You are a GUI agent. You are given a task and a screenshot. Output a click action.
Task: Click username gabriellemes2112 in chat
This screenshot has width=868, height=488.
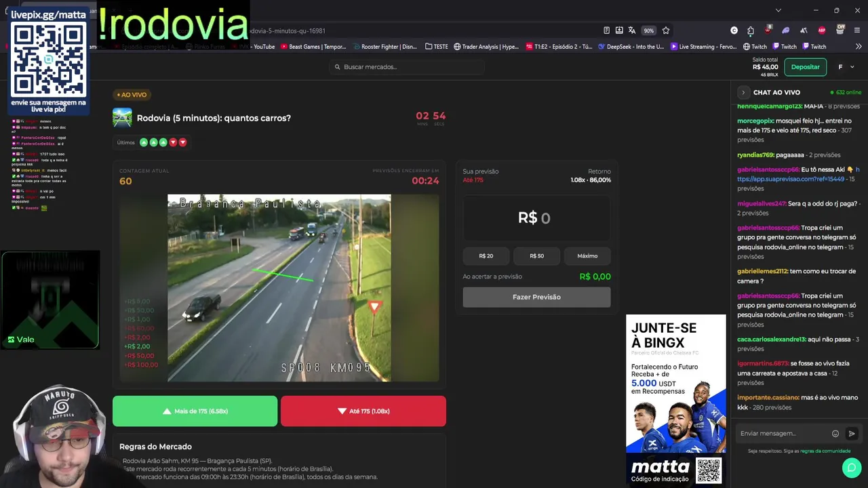[762, 271]
